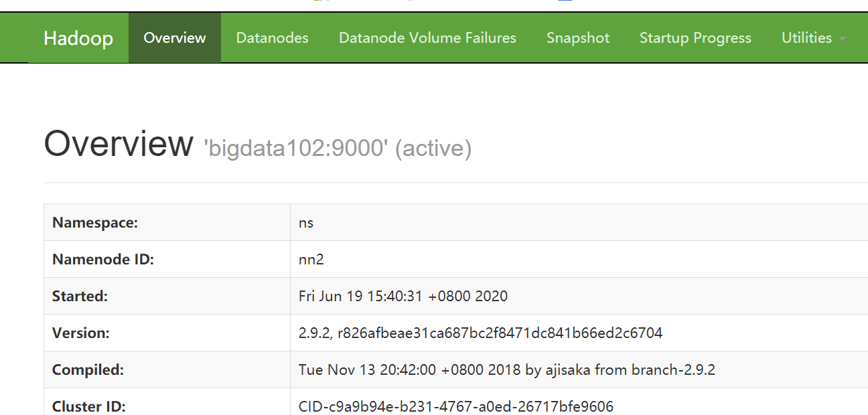Open the Datanode Volume Failures page

tap(428, 38)
